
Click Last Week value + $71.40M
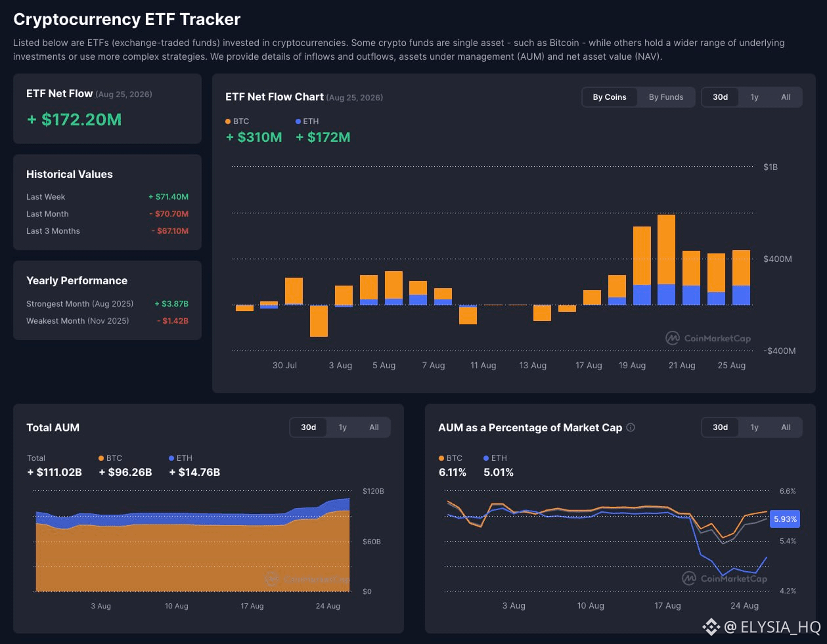tap(168, 197)
